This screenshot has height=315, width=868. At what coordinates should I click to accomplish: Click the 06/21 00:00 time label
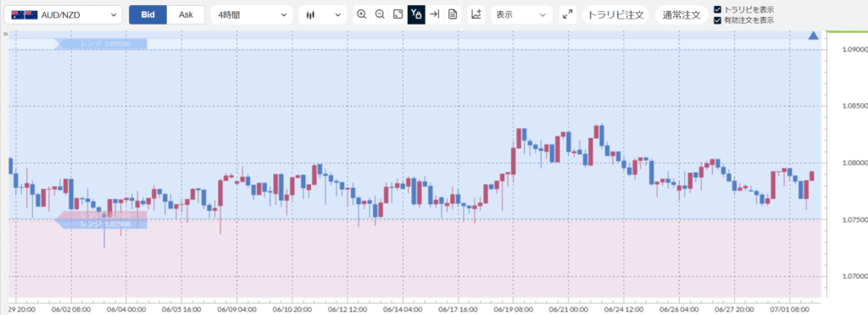569,309
